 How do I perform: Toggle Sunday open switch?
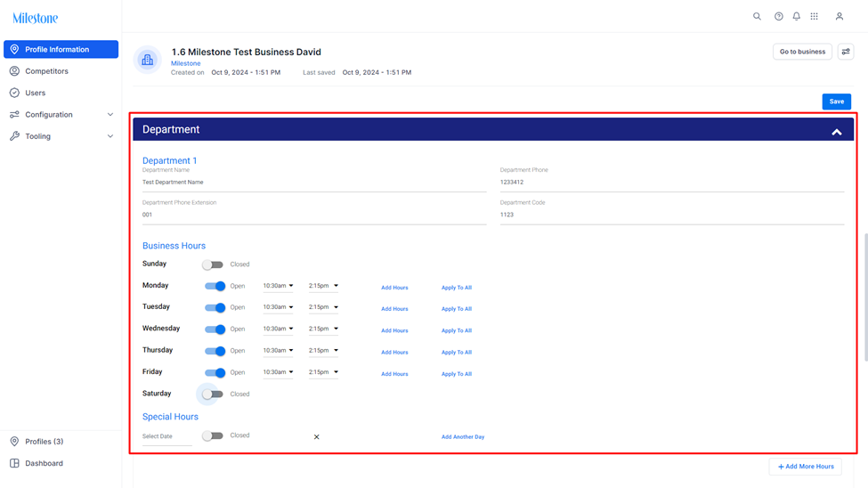pos(213,264)
